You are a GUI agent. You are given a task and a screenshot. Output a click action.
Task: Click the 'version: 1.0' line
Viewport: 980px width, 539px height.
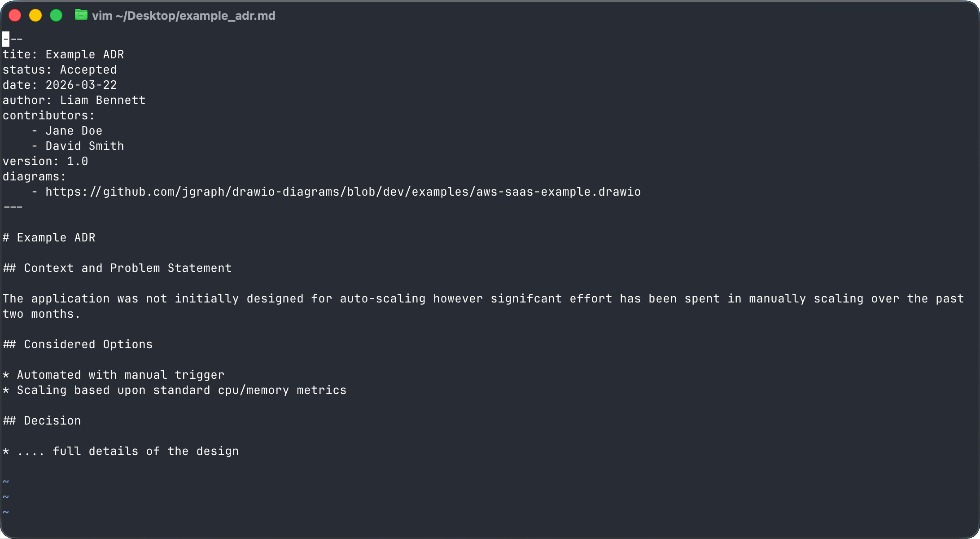45,162
